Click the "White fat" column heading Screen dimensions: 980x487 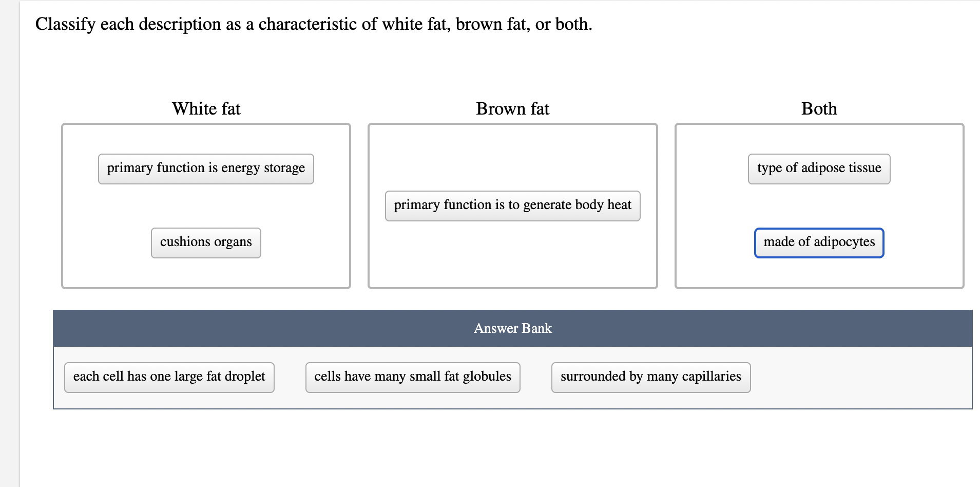click(x=205, y=108)
